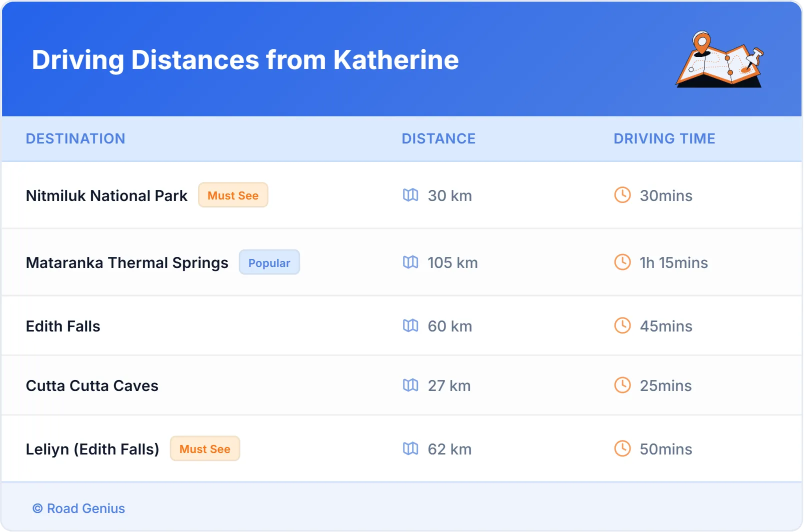This screenshot has width=804, height=532.
Task: Click the Driving Distances from Katherine title
Action: tap(245, 60)
